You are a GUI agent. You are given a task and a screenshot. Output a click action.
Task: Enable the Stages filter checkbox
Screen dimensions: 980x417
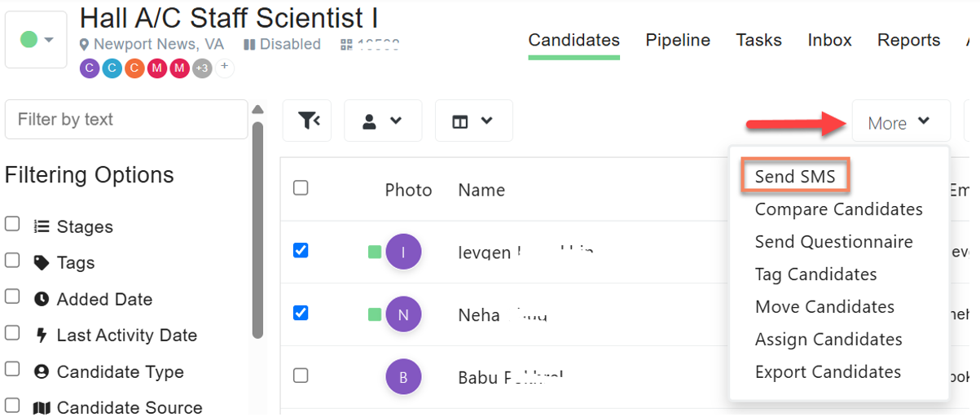click(x=12, y=224)
